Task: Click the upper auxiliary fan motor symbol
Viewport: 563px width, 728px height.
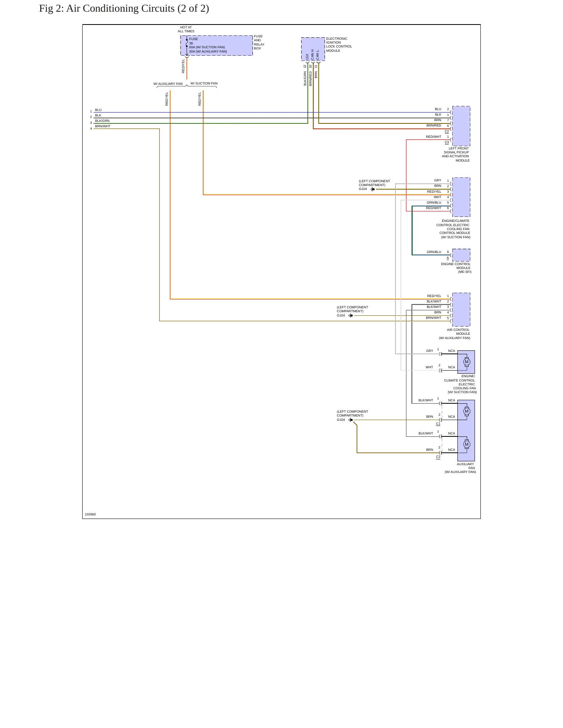Action: click(466, 411)
